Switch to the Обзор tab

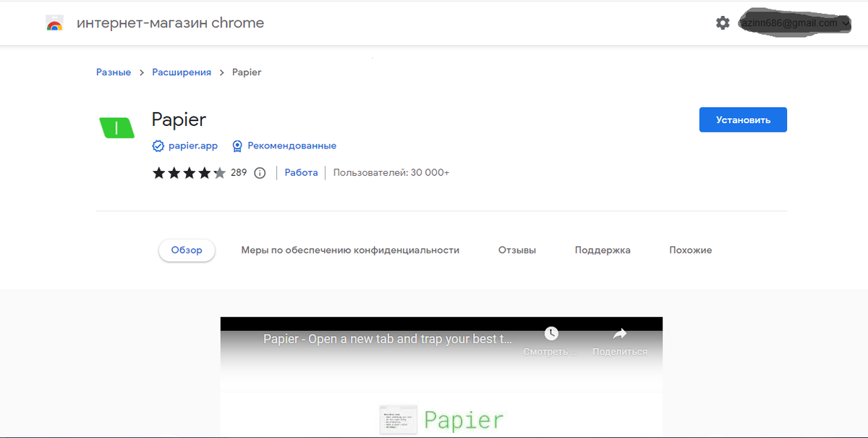[x=187, y=250]
